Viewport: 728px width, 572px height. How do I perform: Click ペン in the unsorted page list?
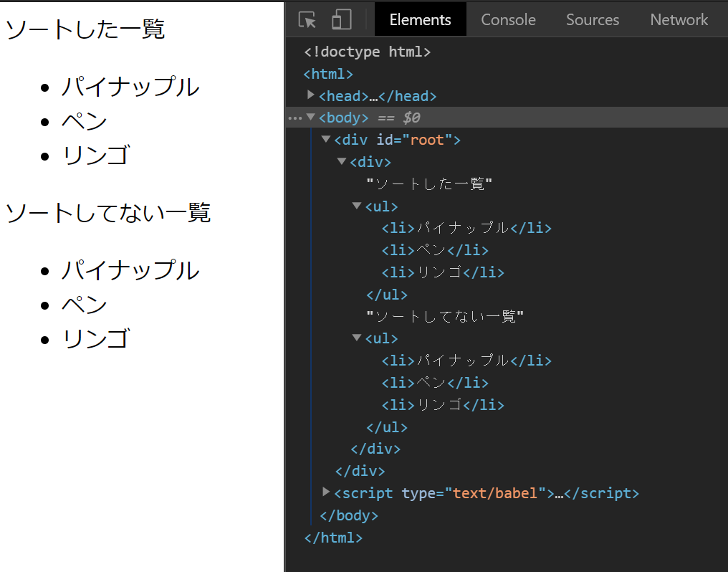[x=85, y=305]
